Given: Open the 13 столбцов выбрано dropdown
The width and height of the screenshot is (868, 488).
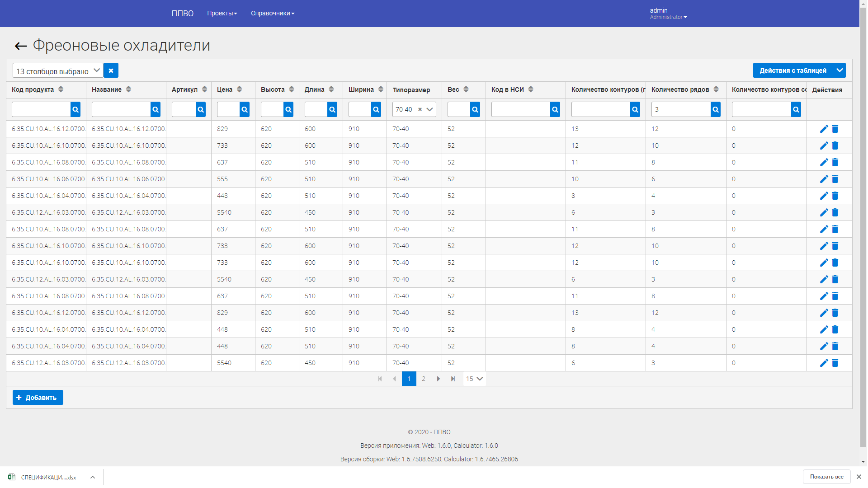Looking at the screenshot, I should click(58, 71).
